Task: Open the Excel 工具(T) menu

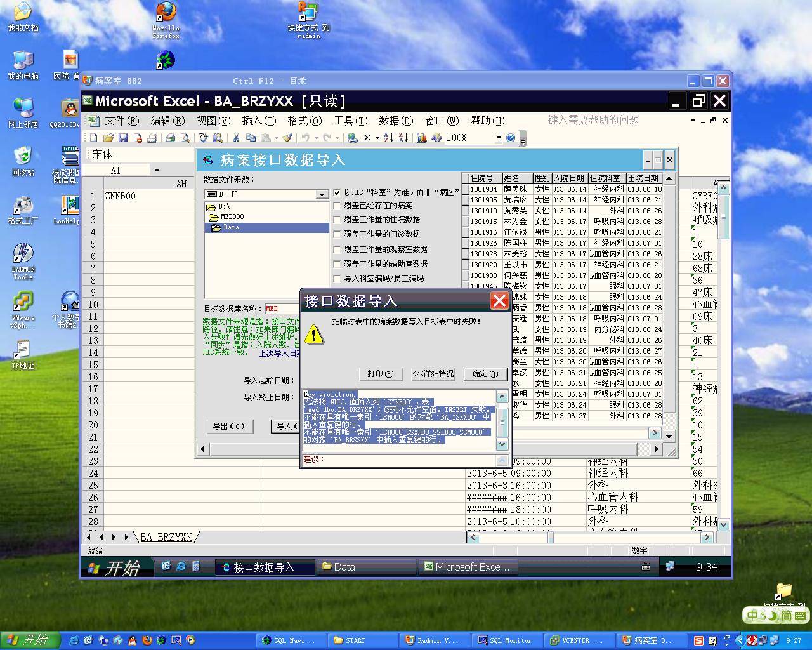Action: 351,121
